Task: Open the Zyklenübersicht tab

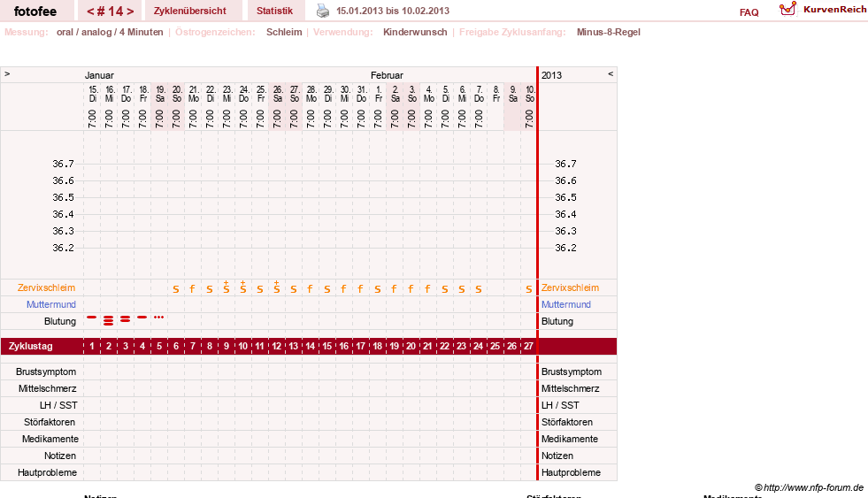Action: click(x=190, y=11)
